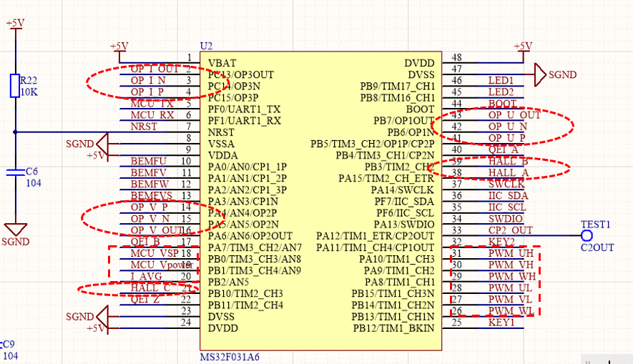Image resolution: width=633 pixels, height=364 pixels.
Task: Select the C2OUT label under TEST1
Action: point(597,247)
